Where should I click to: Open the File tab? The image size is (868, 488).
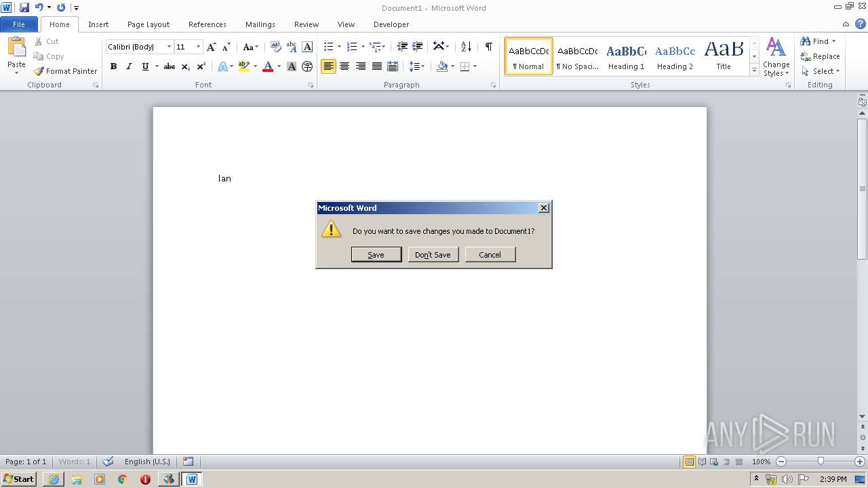tap(19, 24)
